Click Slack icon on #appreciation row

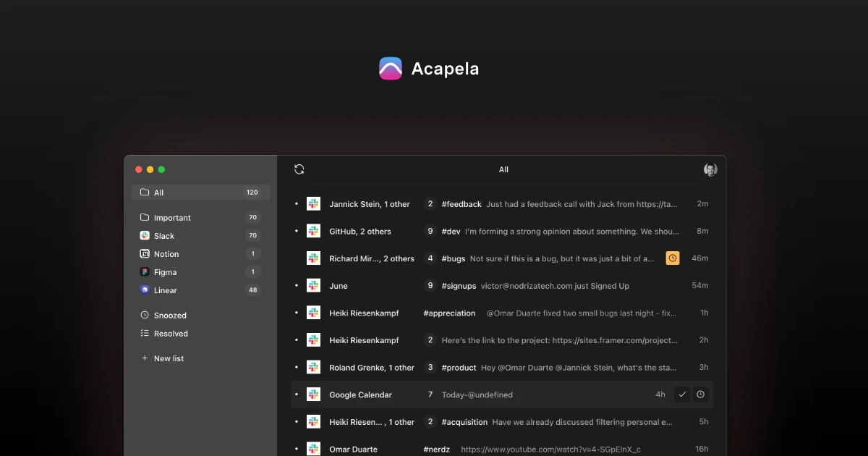pos(313,313)
